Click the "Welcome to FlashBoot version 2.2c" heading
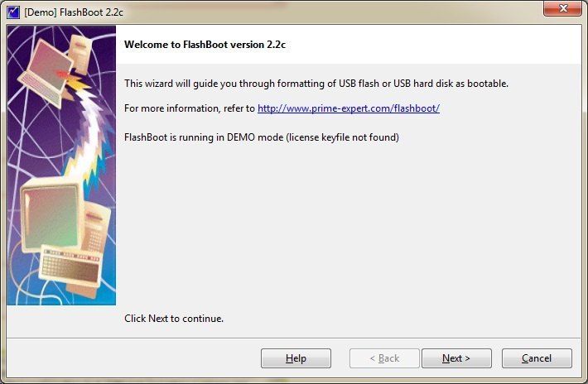588x384 pixels. tap(205, 45)
